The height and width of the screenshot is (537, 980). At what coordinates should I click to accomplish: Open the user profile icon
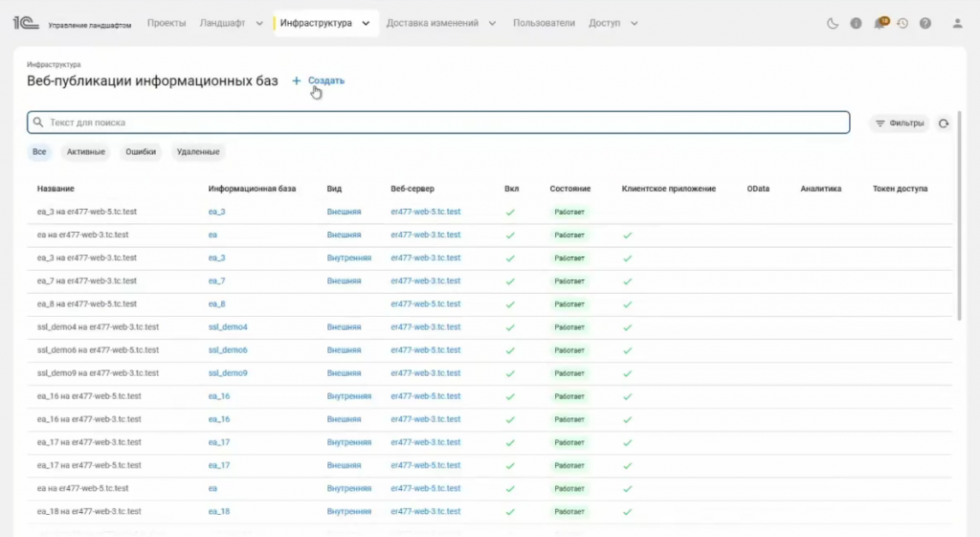point(957,23)
